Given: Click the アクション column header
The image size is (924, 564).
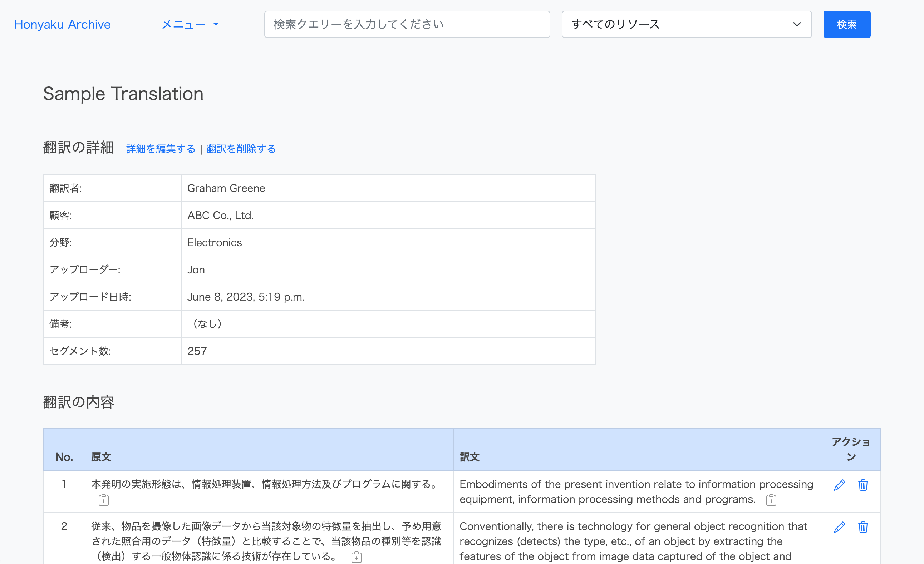Looking at the screenshot, I should coord(851,449).
